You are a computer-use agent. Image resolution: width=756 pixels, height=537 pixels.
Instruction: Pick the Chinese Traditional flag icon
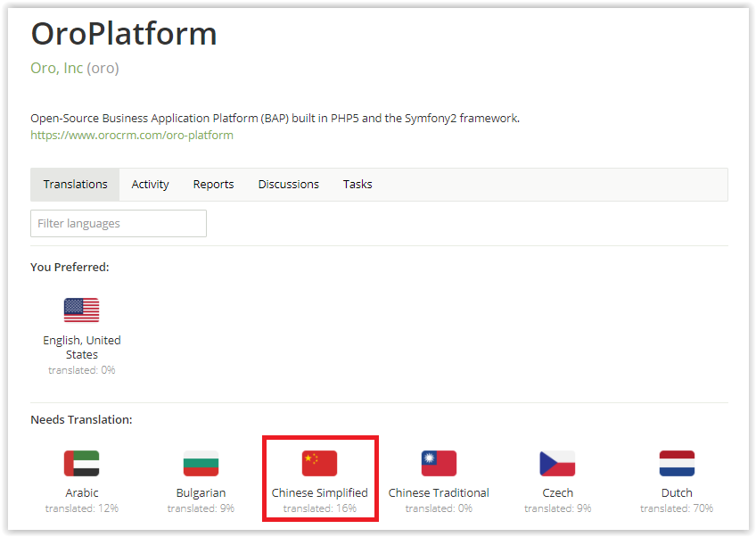click(x=439, y=463)
